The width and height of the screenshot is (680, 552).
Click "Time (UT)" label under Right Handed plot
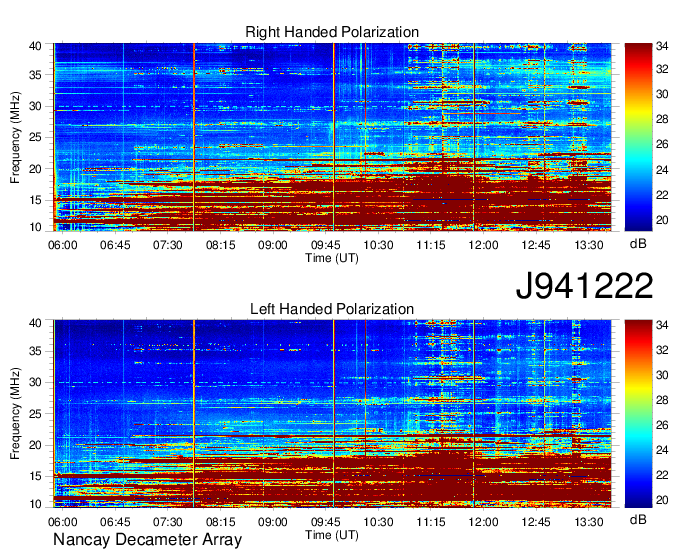332,258
